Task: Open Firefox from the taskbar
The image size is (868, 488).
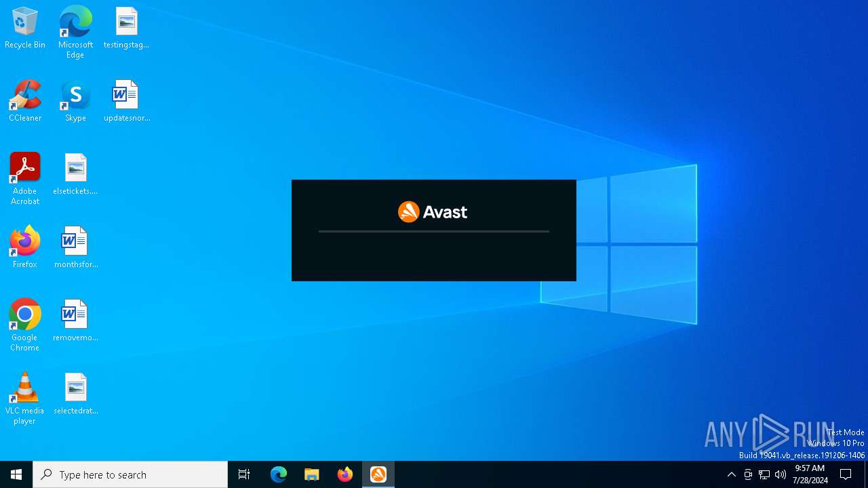Action: point(345,474)
